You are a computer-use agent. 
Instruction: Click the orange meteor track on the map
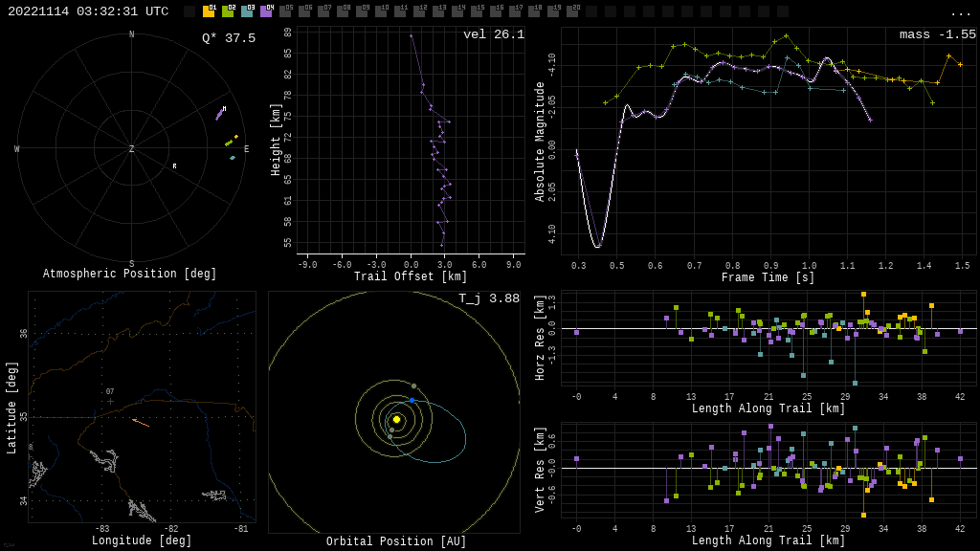(x=141, y=422)
